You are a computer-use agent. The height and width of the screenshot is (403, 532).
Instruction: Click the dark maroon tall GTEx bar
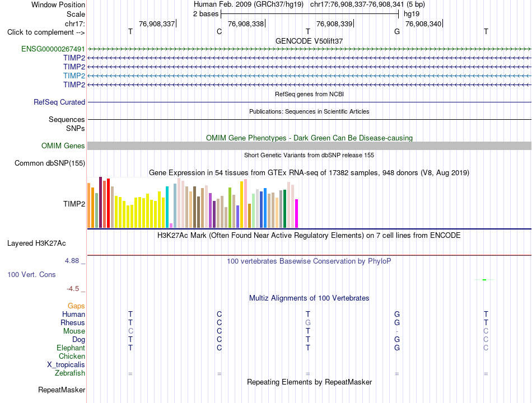[x=100, y=202]
